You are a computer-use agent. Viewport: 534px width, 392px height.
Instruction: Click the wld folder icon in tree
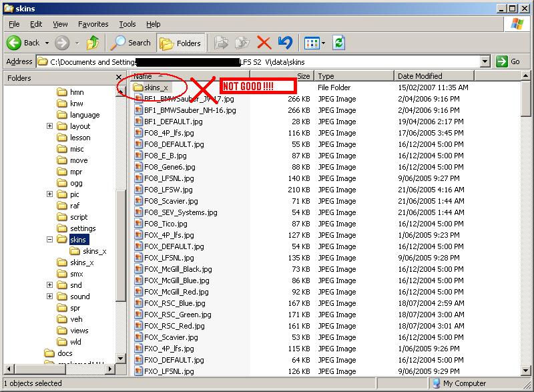point(62,342)
